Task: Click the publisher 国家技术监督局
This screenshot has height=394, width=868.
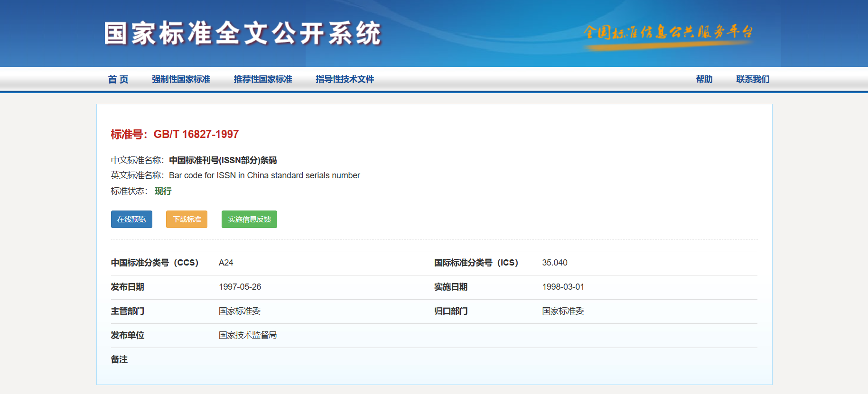Action: pos(247,335)
